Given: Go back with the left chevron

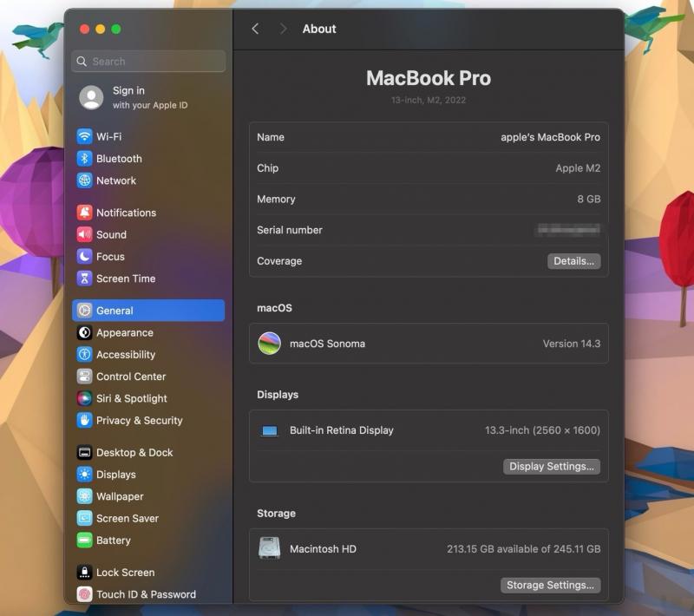Looking at the screenshot, I should (255, 29).
